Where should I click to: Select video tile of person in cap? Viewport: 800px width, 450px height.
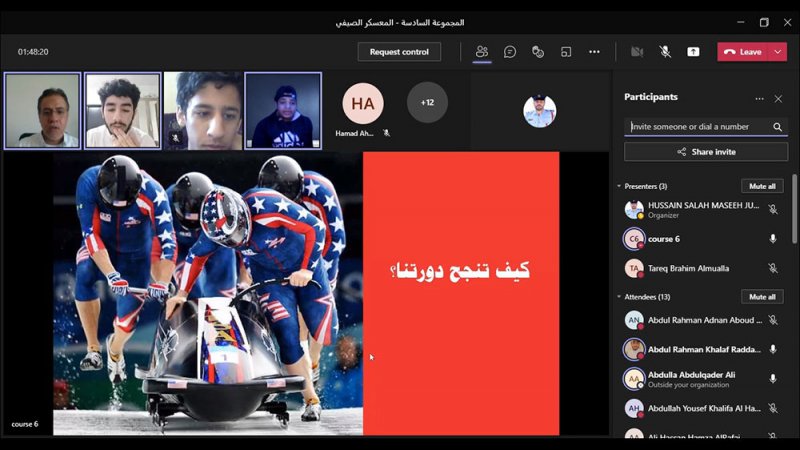pyautogui.click(x=283, y=111)
